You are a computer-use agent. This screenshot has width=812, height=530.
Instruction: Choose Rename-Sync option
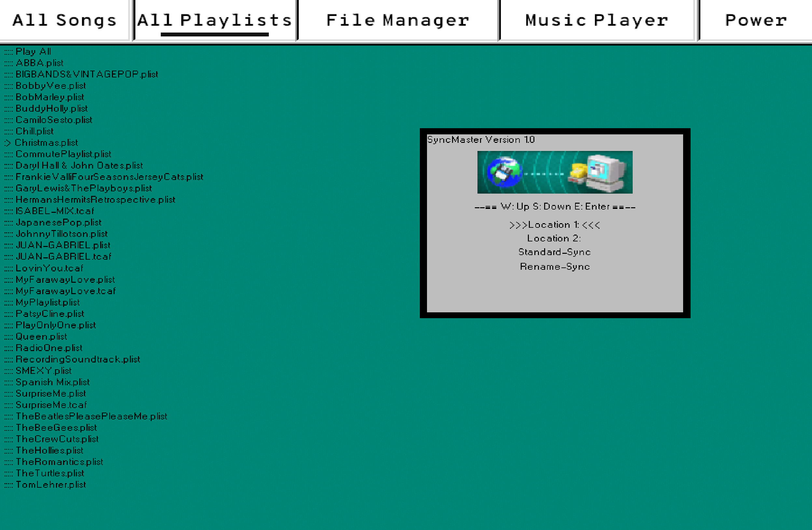pyautogui.click(x=555, y=267)
